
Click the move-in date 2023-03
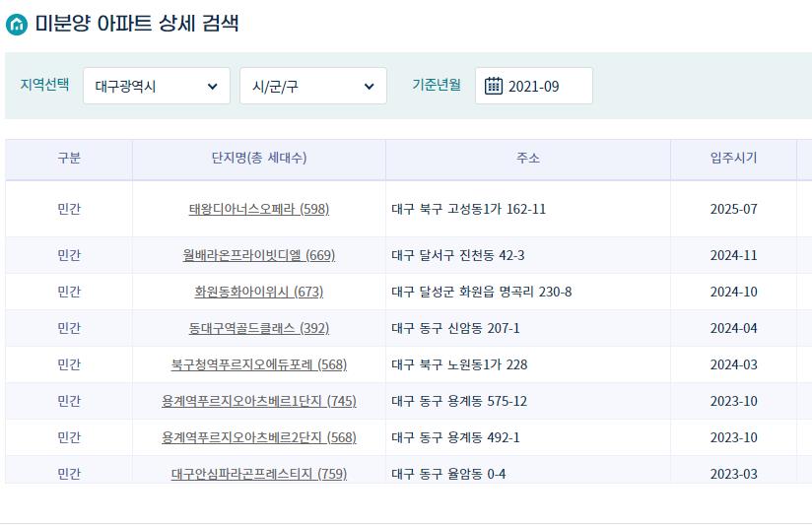pos(733,474)
